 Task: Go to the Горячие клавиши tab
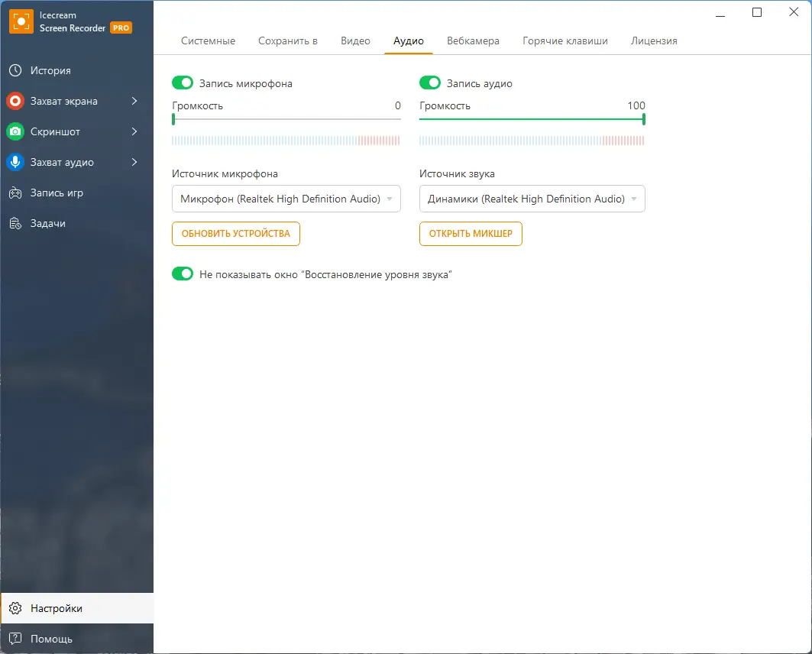pos(565,41)
